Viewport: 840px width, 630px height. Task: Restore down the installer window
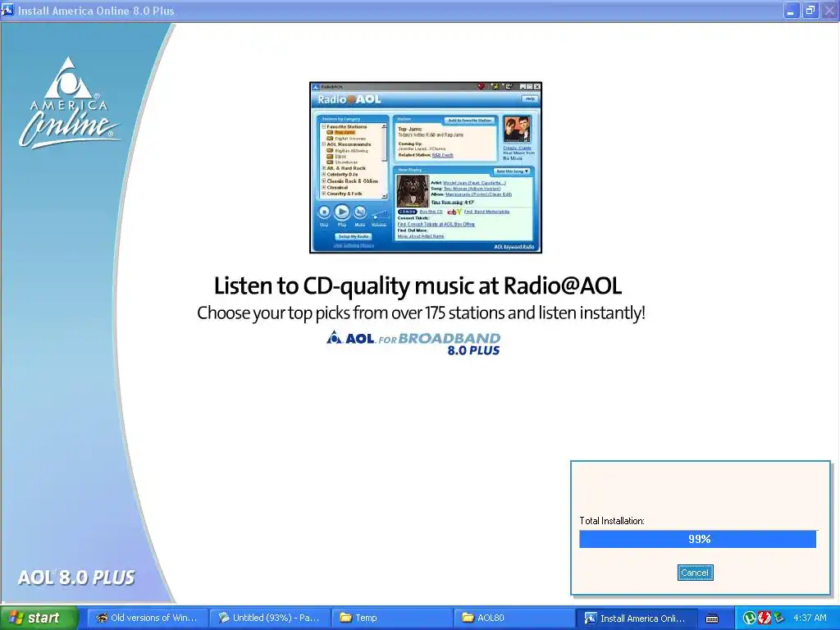(x=810, y=10)
